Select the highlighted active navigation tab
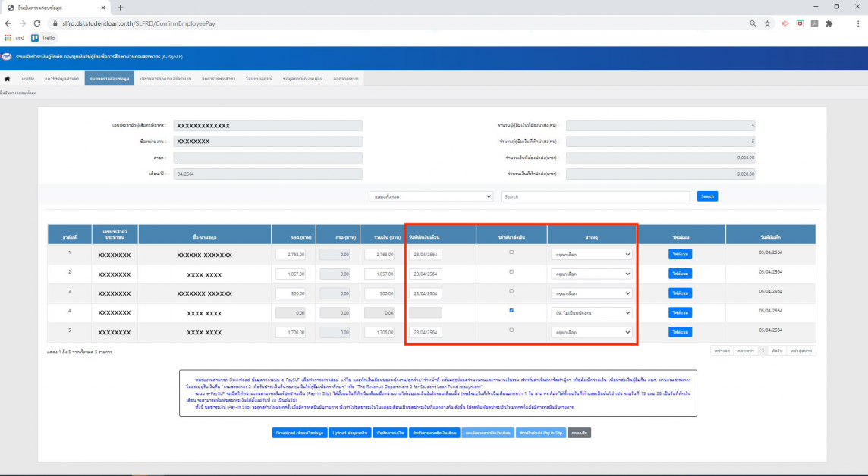The image size is (868, 476). coord(109,79)
